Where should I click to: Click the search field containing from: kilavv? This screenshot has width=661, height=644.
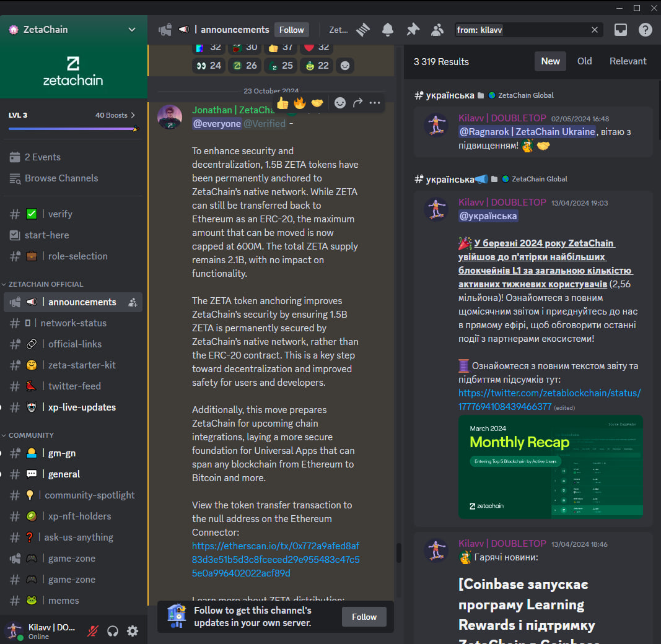[528, 30]
